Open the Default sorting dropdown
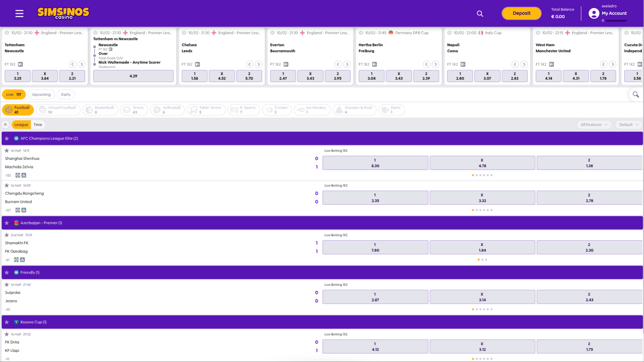The image size is (644, 362). click(629, 125)
